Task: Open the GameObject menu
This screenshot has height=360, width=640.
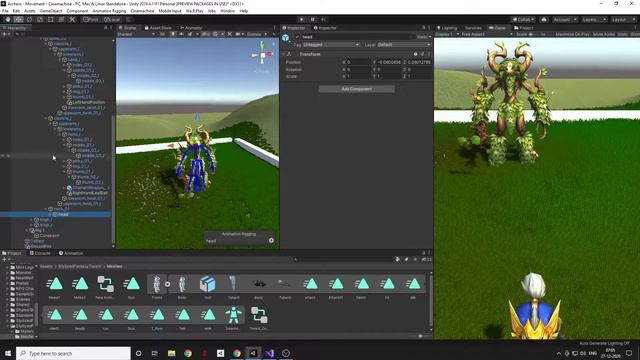Action: click(x=51, y=11)
